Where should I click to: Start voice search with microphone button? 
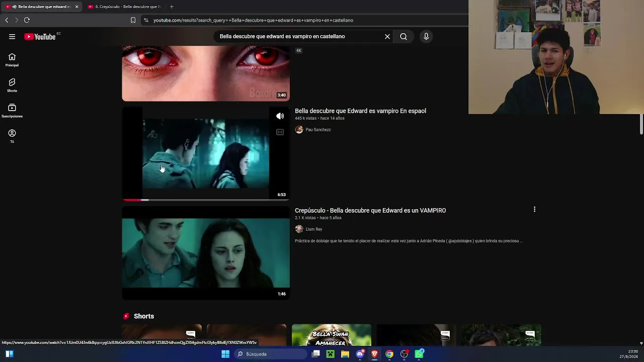(x=426, y=36)
